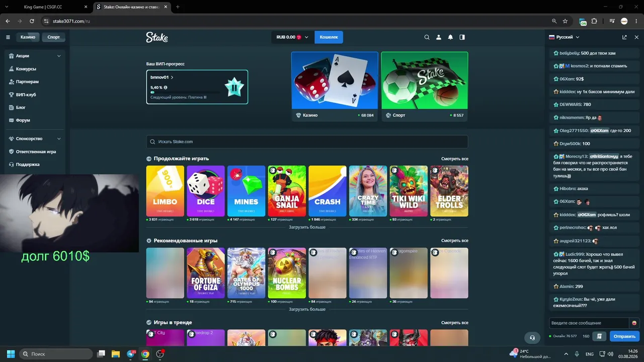Viewport: 644px width, 362px height.
Task: Click the microphone icon in system tray
Action: click(x=577, y=354)
